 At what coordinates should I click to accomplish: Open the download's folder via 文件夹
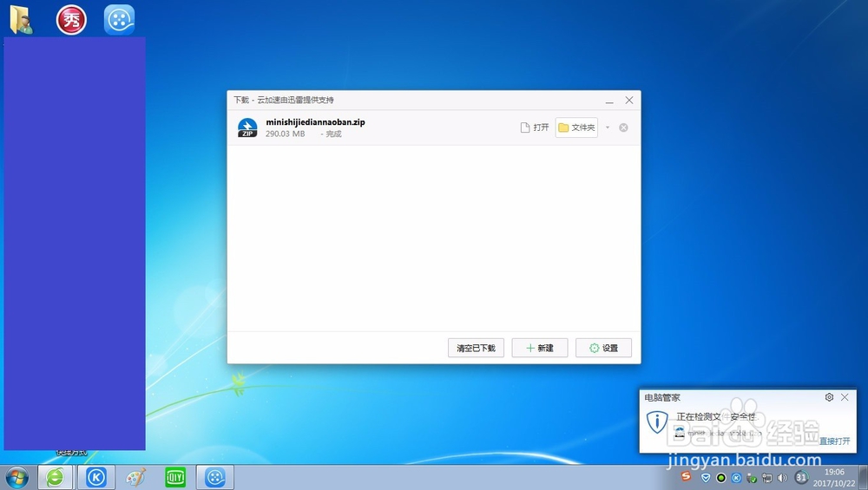coord(576,127)
